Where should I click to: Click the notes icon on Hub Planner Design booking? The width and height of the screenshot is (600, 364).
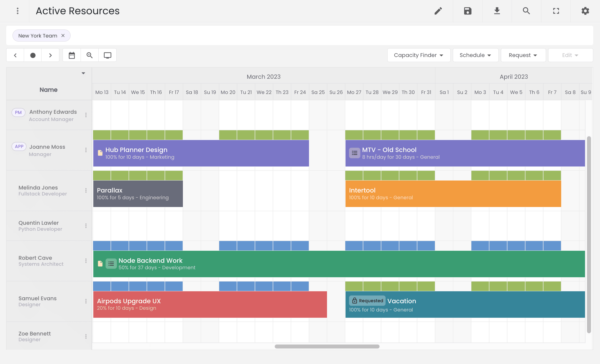pyautogui.click(x=100, y=153)
